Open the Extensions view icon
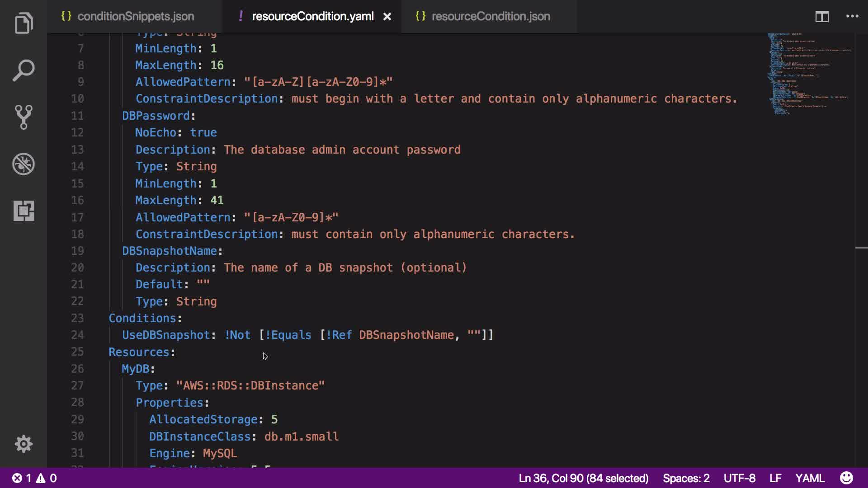This screenshot has width=868, height=488. coord(24,211)
